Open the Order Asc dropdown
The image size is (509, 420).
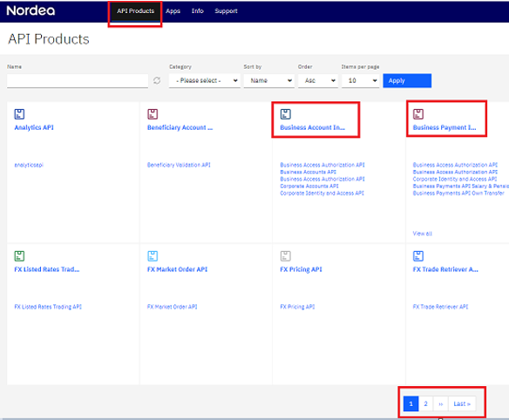[x=318, y=80]
